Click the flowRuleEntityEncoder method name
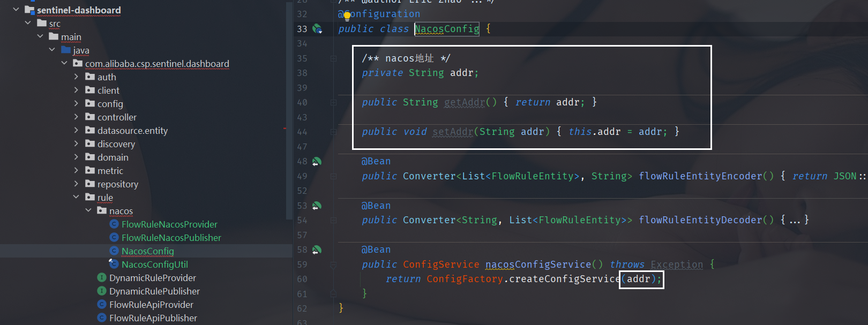 pos(700,176)
